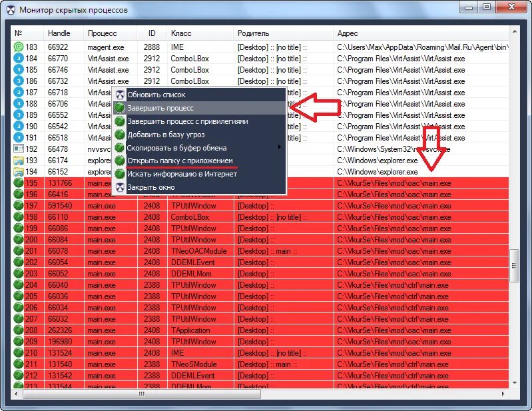
Task: Click the TNeoOACModule class cell
Action: coord(199,251)
